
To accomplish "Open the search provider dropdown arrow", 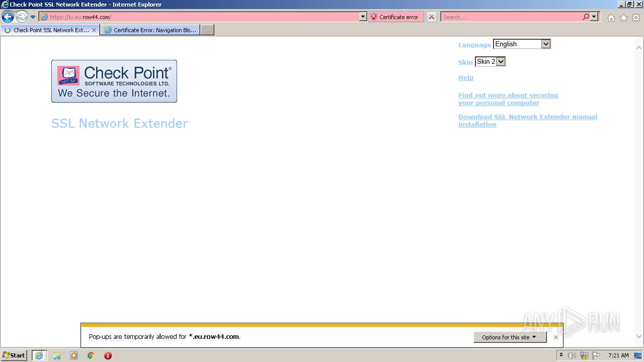I will click(x=594, y=17).
